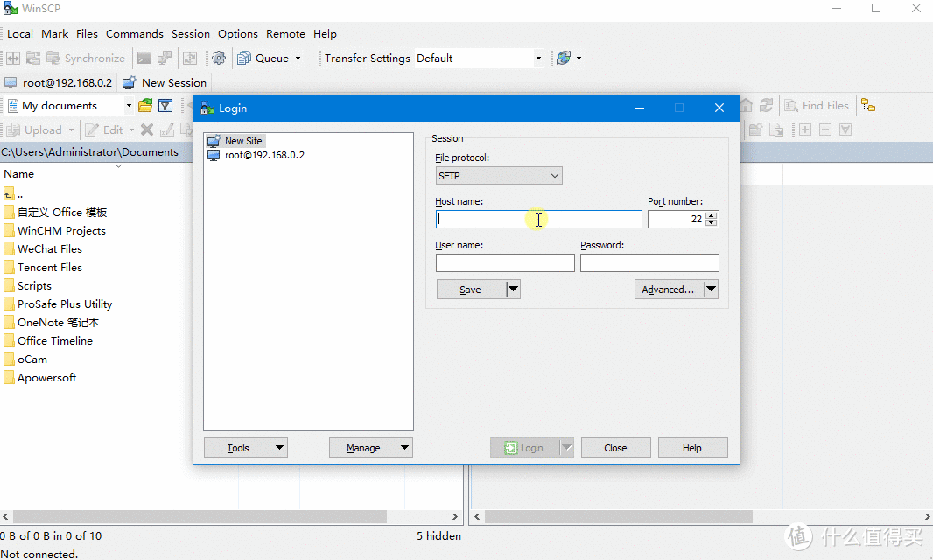Open the Commands menu

pos(135,34)
